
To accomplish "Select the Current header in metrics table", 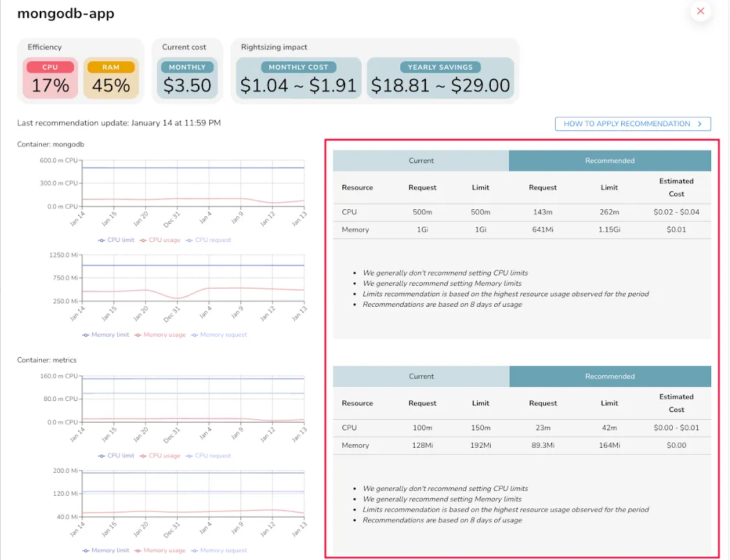I will 421,376.
